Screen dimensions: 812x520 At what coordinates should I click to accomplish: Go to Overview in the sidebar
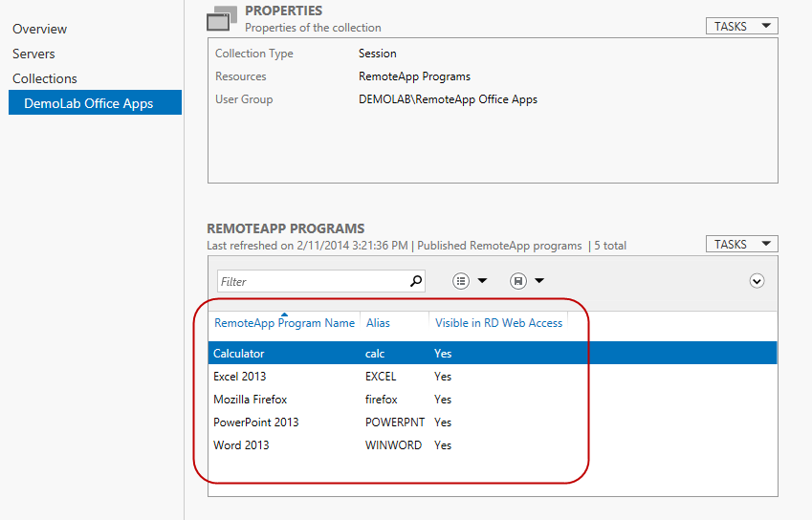pyautogui.click(x=40, y=29)
